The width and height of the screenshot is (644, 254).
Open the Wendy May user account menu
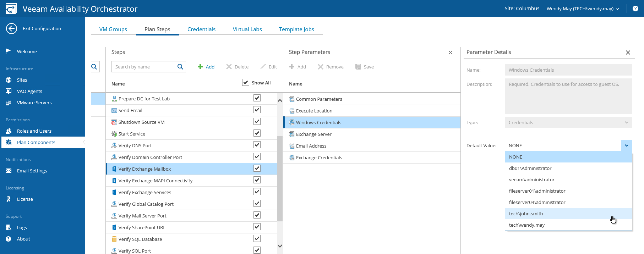[x=583, y=9]
